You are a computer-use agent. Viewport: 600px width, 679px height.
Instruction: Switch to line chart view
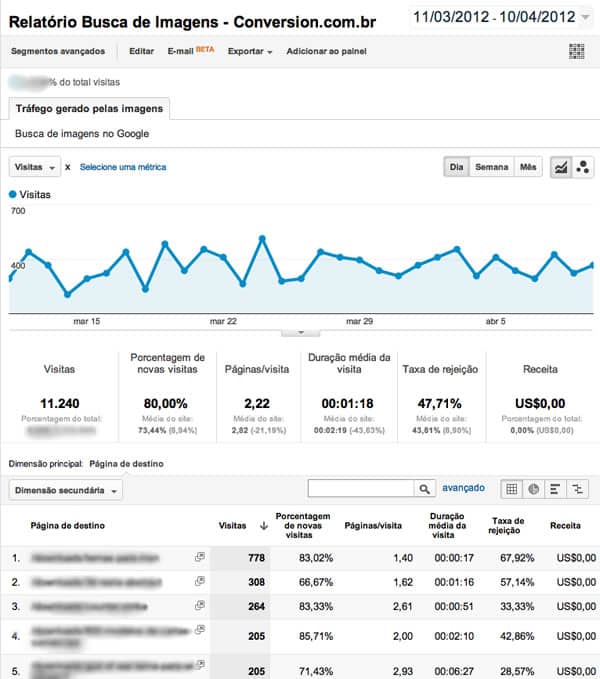pyautogui.click(x=561, y=167)
